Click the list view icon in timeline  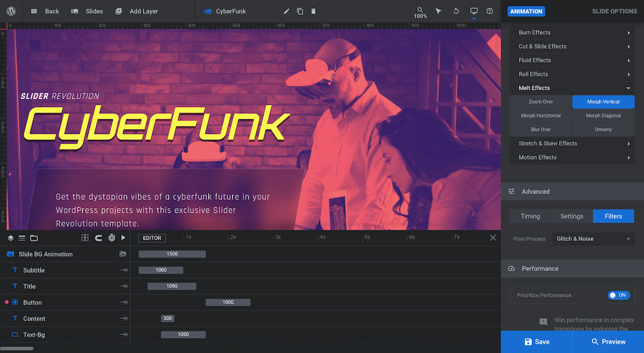pyautogui.click(x=22, y=238)
